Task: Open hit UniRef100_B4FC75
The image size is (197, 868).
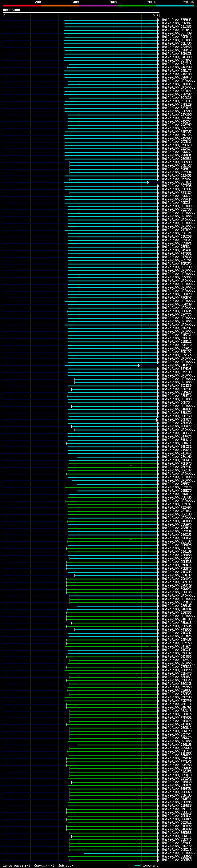Action: click(176, 365)
